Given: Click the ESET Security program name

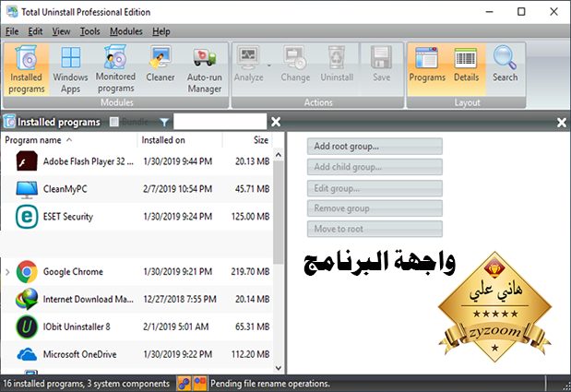Looking at the screenshot, I should click(68, 217).
